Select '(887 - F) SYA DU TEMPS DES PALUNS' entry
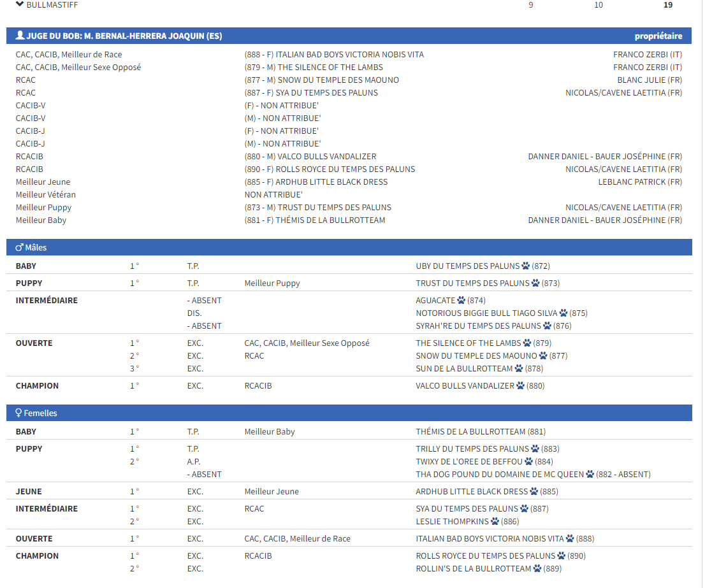Viewport: 705px width, 588px height. (311, 92)
